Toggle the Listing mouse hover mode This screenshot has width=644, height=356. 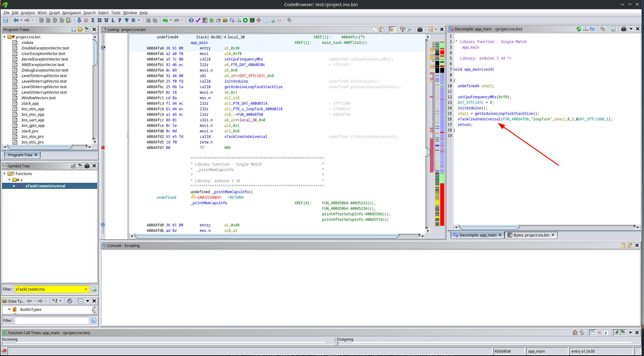pyautogui.click(x=392, y=29)
